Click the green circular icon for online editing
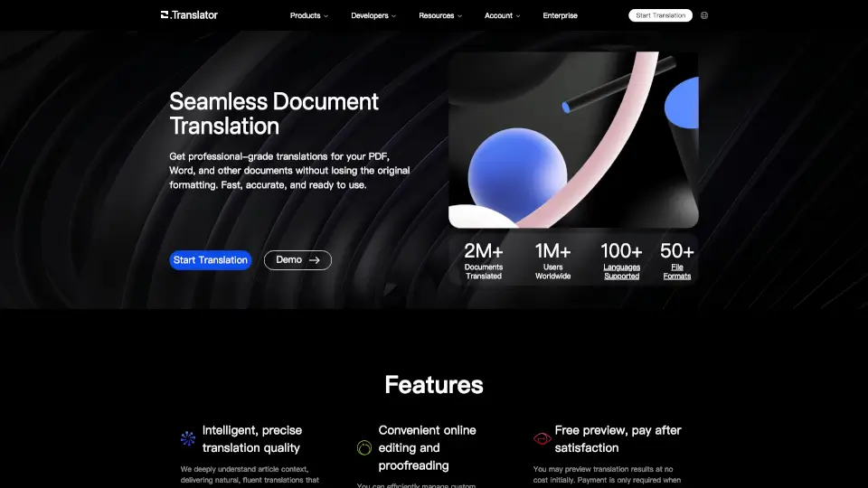Image resolution: width=868 pixels, height=488 pixels. click(364, 447)
